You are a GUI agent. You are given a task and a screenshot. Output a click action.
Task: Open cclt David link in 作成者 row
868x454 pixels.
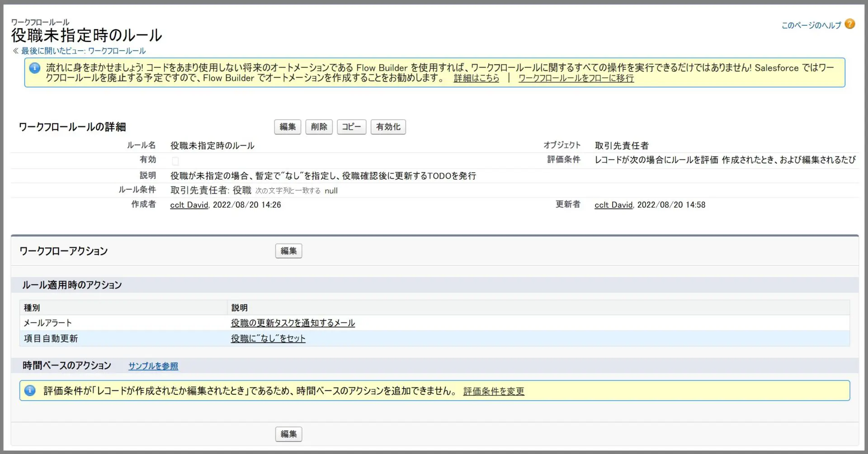[x=189, y=205]
